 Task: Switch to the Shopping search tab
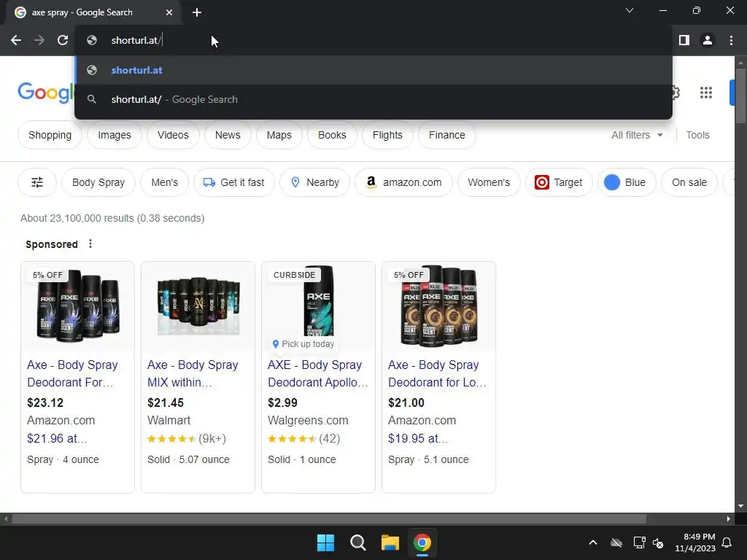50,135
